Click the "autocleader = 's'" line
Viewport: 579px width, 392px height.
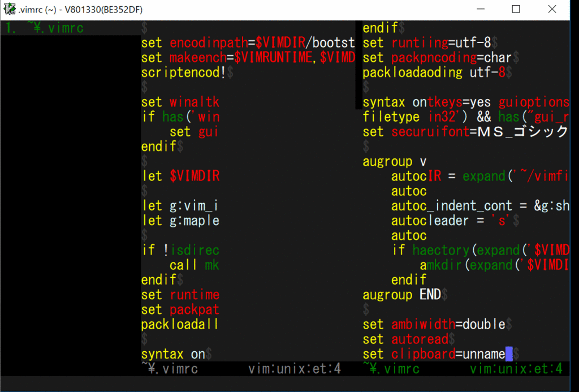451,221
